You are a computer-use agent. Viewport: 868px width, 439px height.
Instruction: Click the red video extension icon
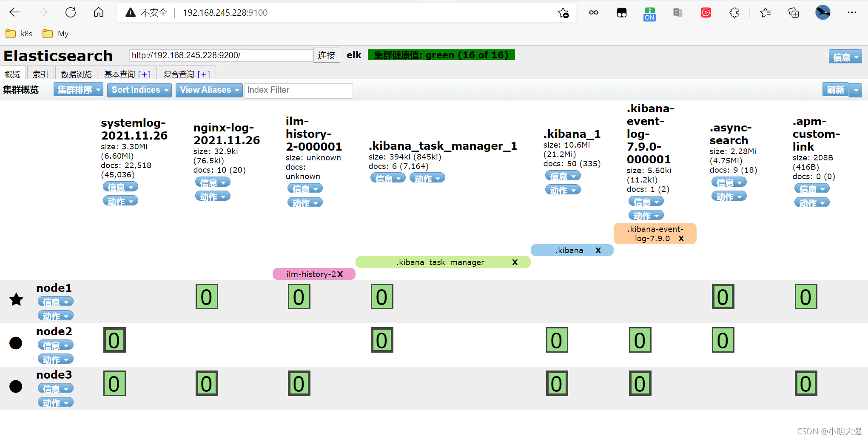pos(706,13)
